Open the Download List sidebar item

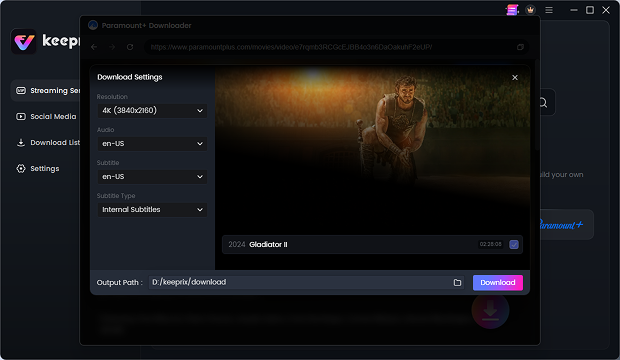pyautogui.click(x=48, y=142)
